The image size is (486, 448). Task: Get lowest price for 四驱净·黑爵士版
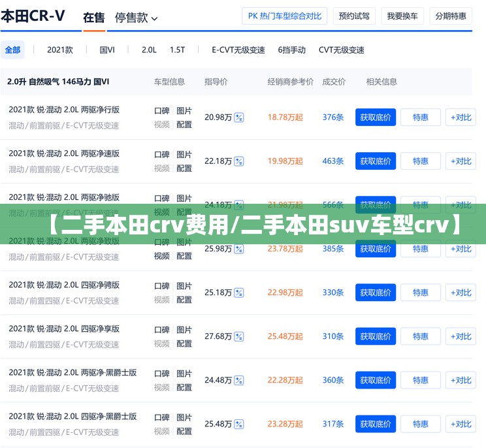(376, 424)
